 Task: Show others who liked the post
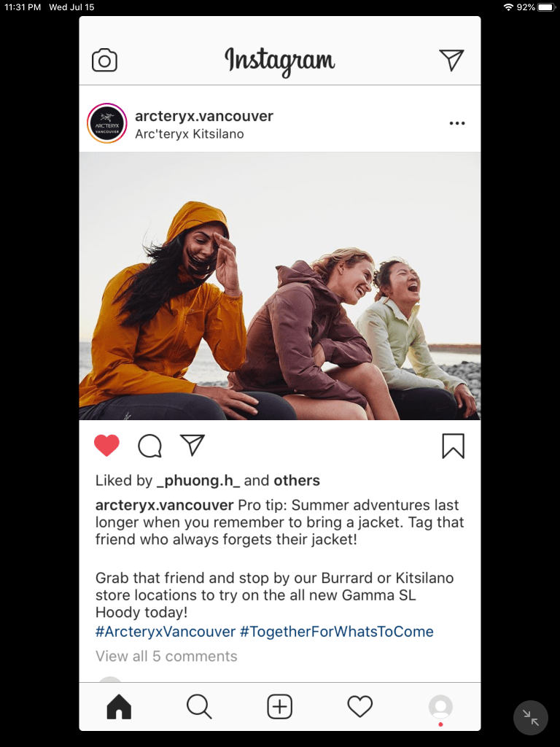tap(297, 480)
